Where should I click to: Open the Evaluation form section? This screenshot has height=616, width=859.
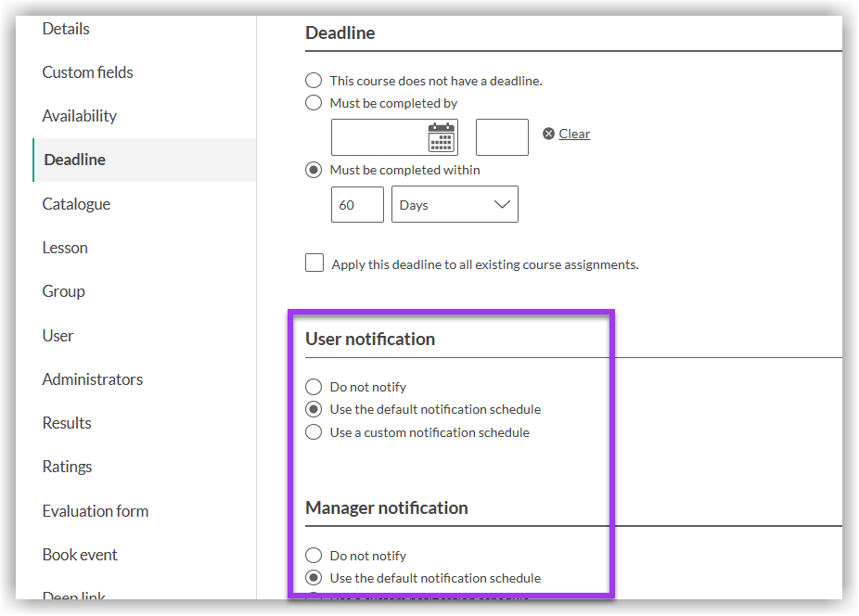click(95, 511)
